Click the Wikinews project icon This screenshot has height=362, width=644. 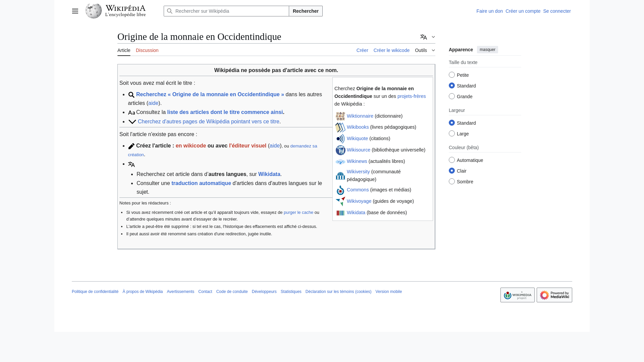[340, 162]
